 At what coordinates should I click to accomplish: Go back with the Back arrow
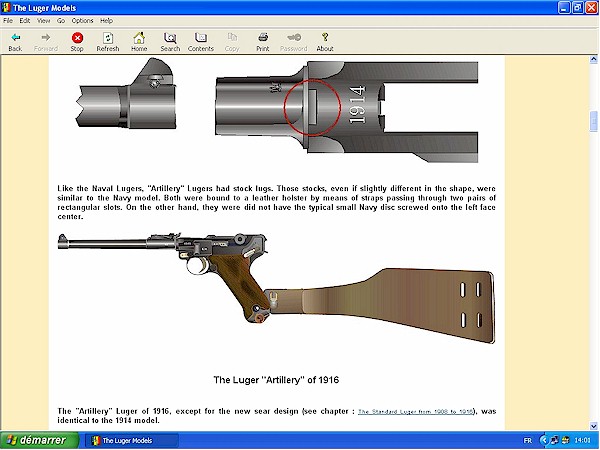15,42
